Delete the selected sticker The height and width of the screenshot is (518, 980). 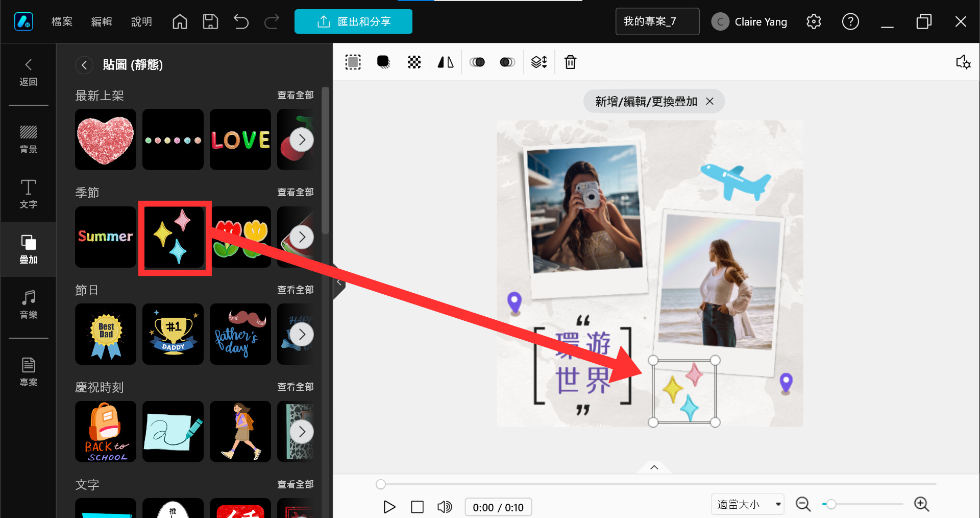570,62
